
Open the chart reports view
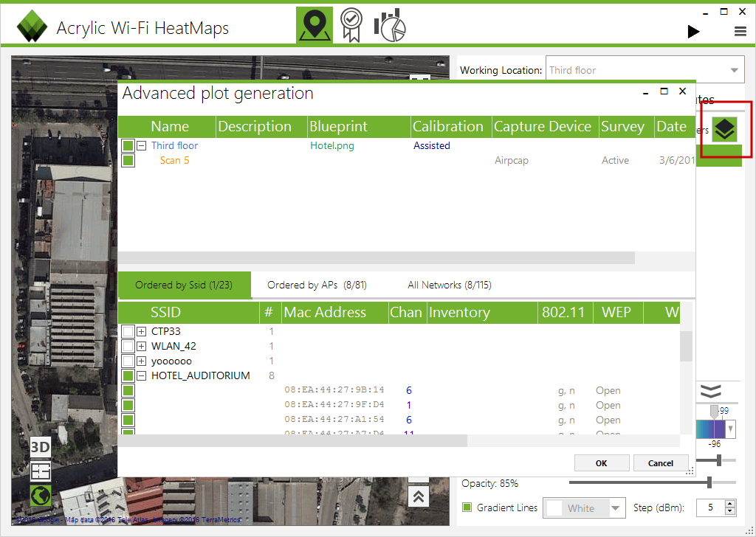[390, 25]
